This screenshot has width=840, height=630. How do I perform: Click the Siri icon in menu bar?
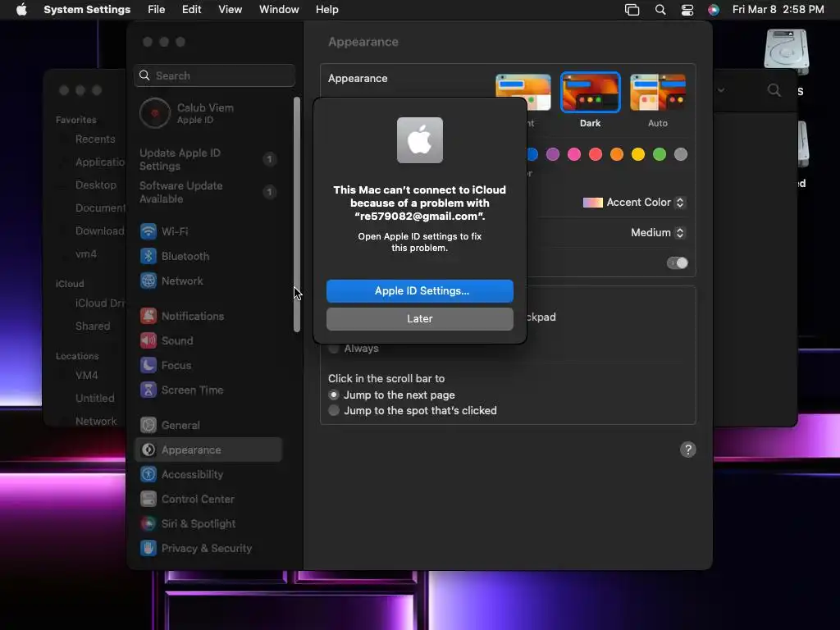coord(714,10)
